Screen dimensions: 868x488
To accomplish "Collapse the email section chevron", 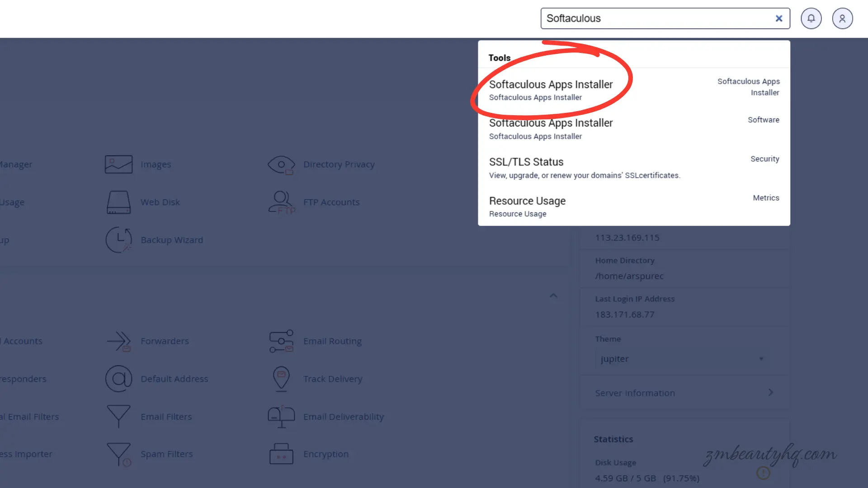I will [553, 296].
